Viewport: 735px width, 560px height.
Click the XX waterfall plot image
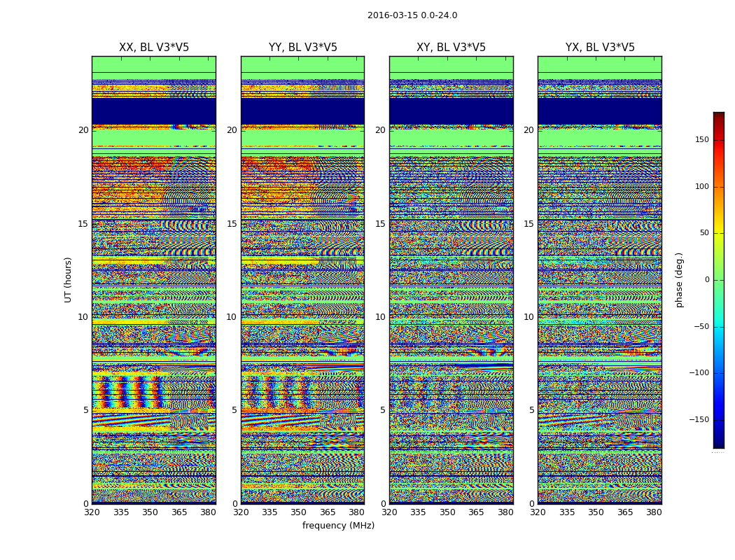point(154,280)
